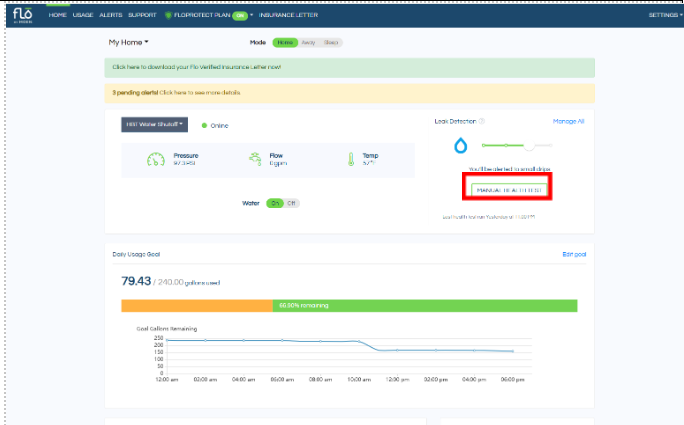
Task: Expand the My Home location dropdown
Action: pyautogui.click(x=128, y=43)
